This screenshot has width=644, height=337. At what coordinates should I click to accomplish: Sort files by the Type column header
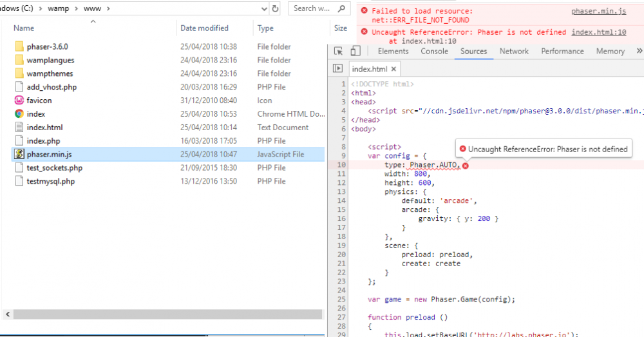coord(265,28)
